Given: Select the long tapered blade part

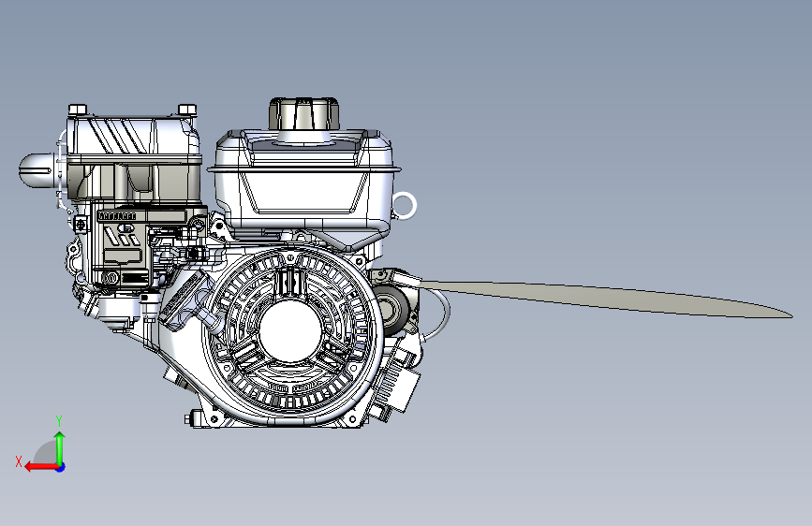Looking at the screenshot, I should [x=605, y=299].
